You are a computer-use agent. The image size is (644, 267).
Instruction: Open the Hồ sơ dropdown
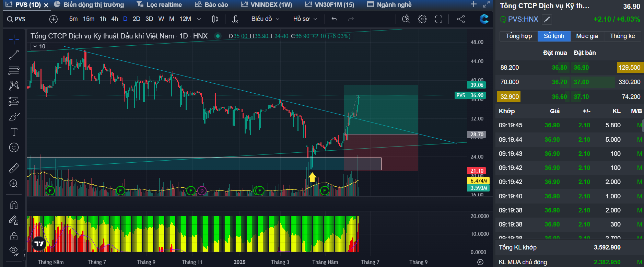[305, 19]
